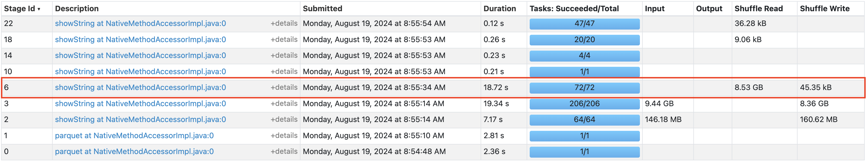868x162 pixels.
Task: Sort by Description column header
Action: [77, 9]
